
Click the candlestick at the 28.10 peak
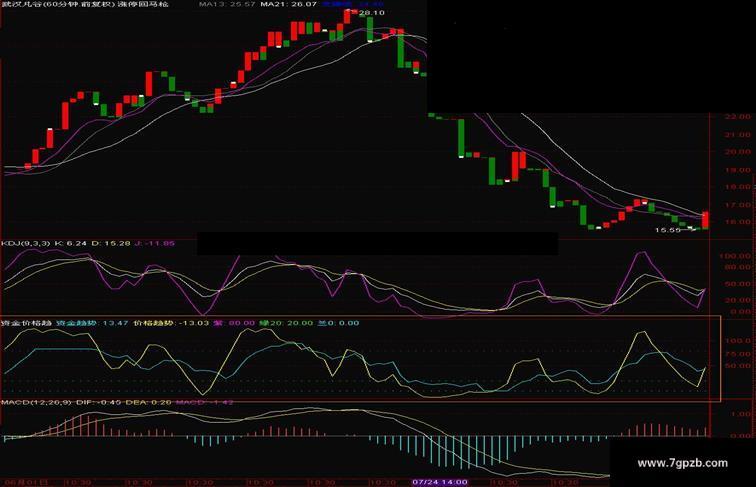point(348,16)
